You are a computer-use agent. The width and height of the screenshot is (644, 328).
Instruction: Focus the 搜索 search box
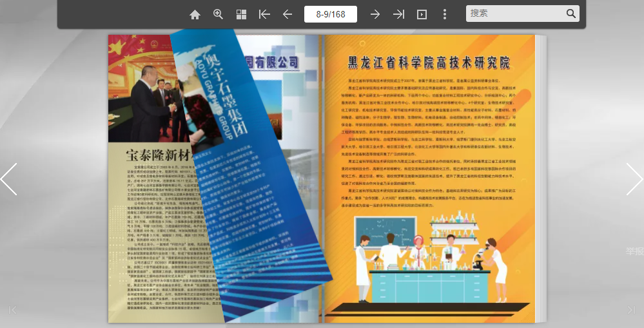pyautogui.click(x=516, y=13)
